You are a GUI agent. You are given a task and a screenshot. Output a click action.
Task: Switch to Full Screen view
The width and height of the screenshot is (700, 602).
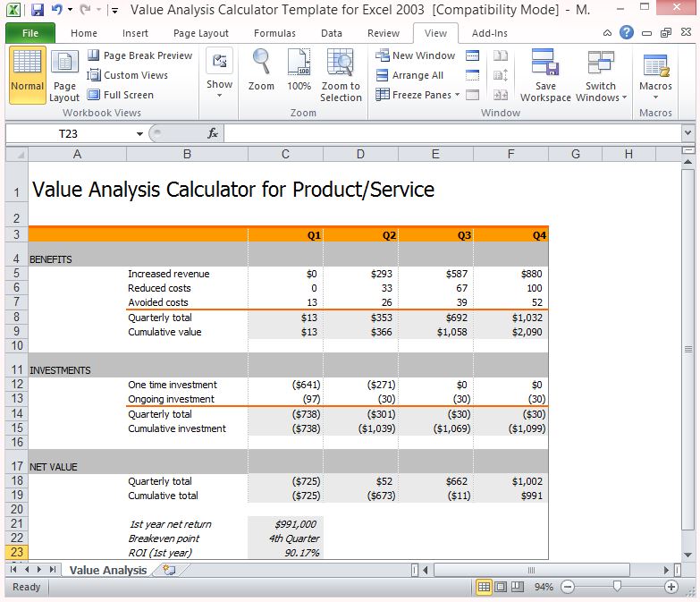tap(121, 95)
